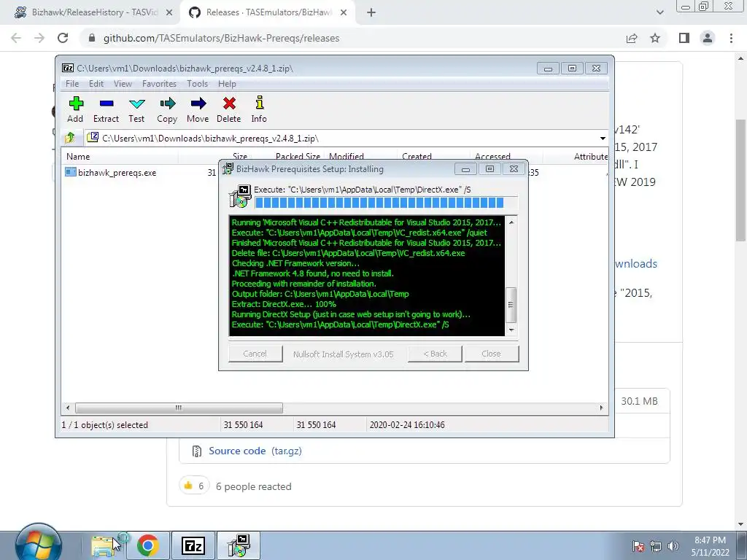747x560 pixels.
Task: Select the Move toolbar icon
Action: [x=198, y=110]
